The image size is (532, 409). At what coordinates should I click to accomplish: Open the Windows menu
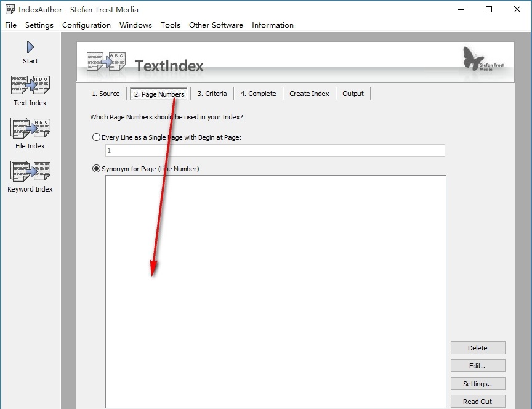[135, 25]
